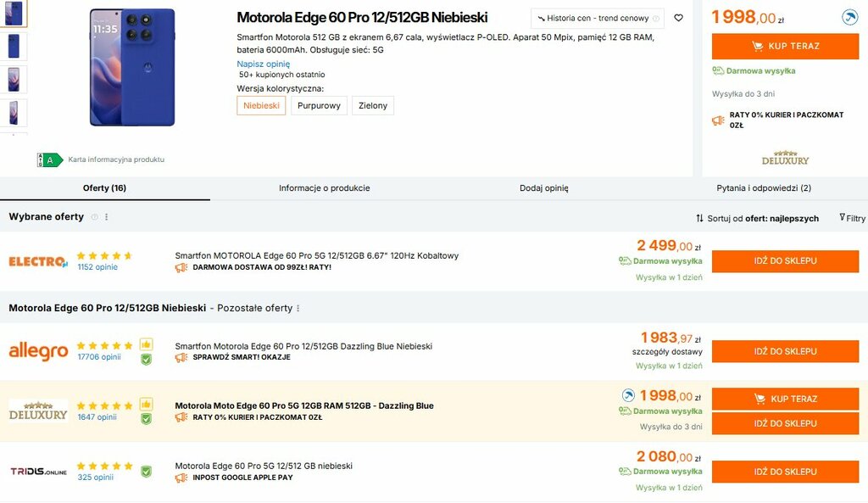Image resolution: width=868 pixels, height=503 pixels.
Task: Click the blue round badge above KUP TERAZ
Action: pos(849,17)
